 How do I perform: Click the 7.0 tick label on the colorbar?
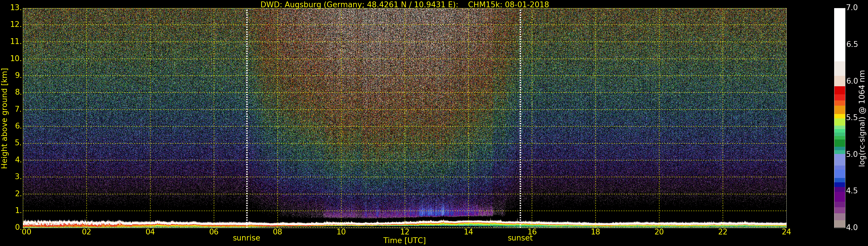(x=852, y=8)
